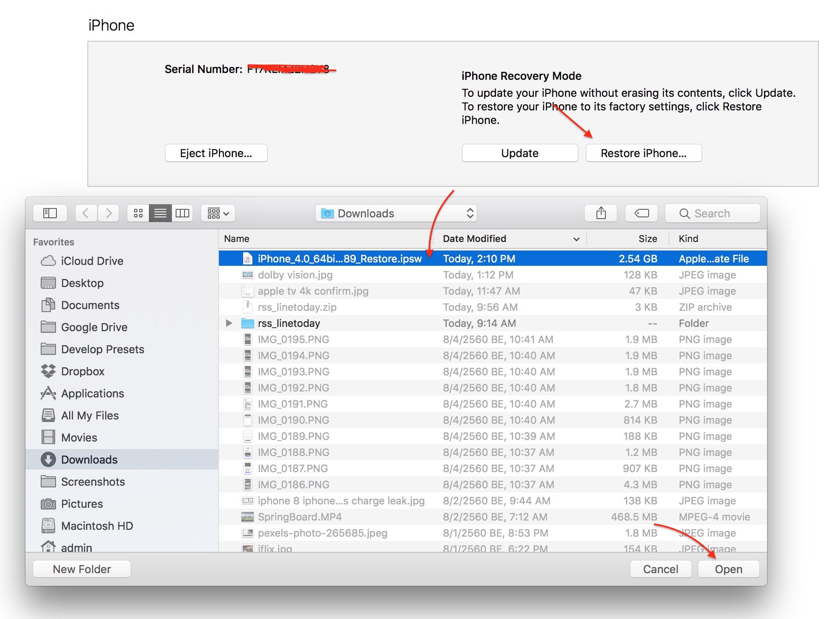840x619 pixels.
Task: Toggle the sidebar visibility icon
Action: pos(50,213)
